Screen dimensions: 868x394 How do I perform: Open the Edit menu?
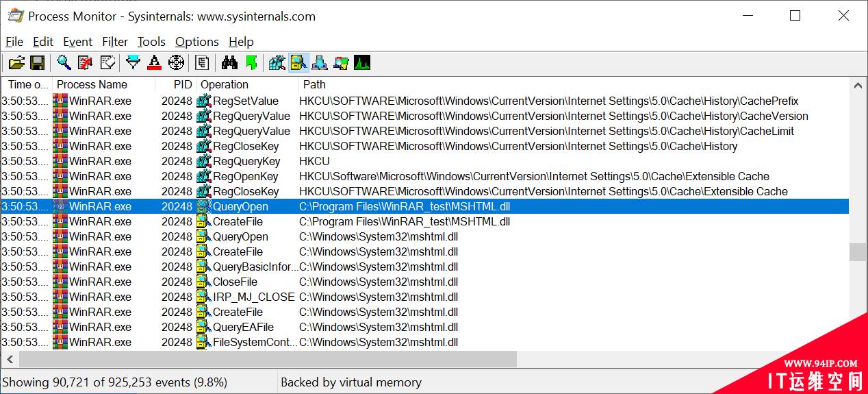coord(43,42)
